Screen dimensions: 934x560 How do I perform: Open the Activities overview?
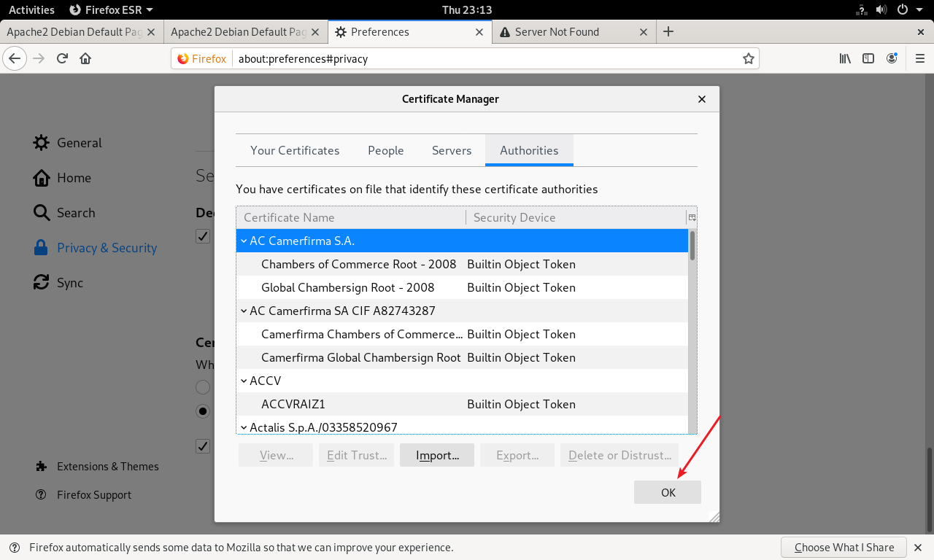pos(31,9)
